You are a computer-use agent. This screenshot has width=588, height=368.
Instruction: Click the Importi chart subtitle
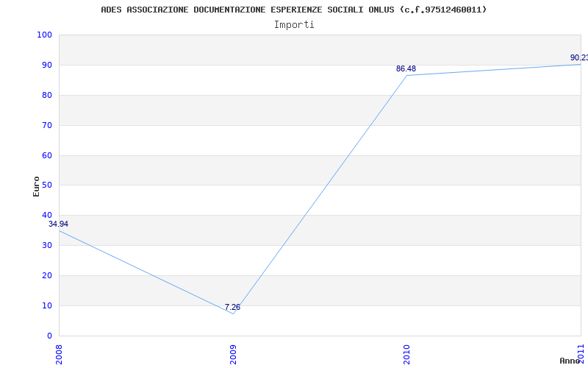tap(294, 25)
